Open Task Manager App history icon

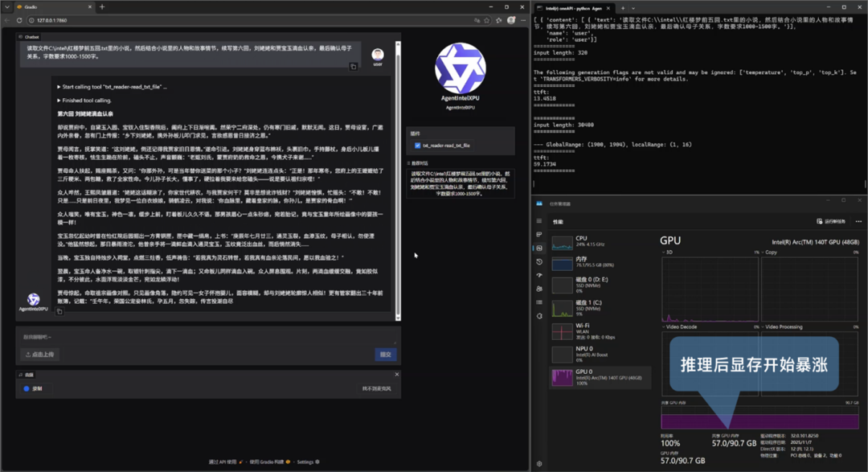click(x=539, y=261)
